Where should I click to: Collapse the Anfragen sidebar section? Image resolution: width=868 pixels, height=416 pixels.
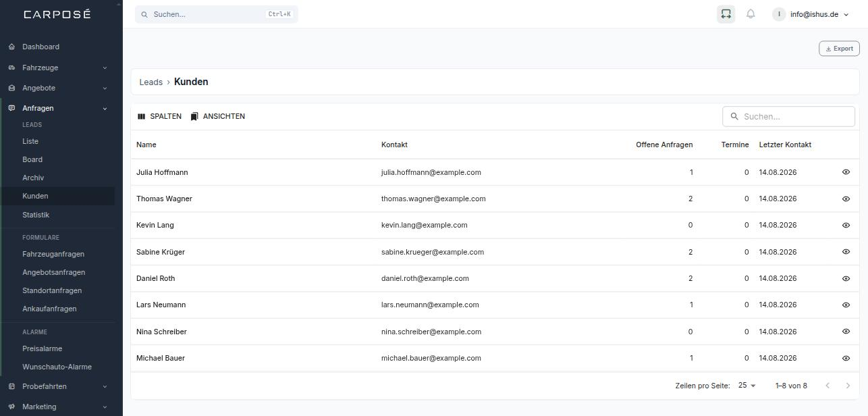[58, 108]
